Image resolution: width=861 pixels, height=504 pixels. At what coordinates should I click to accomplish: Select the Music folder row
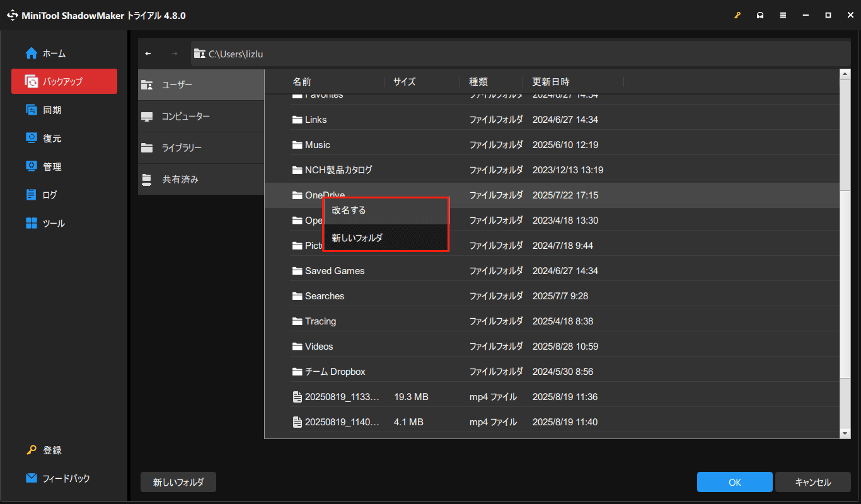(x=552, y=145)
